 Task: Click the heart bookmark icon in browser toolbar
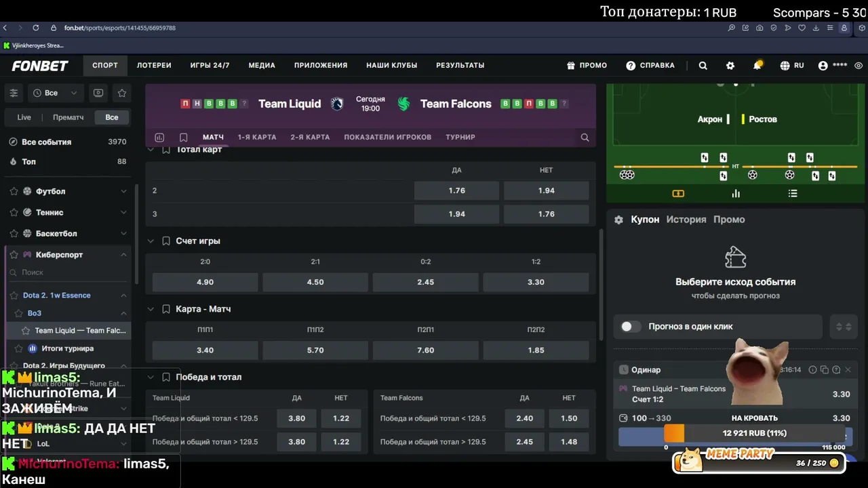[802, 28]
